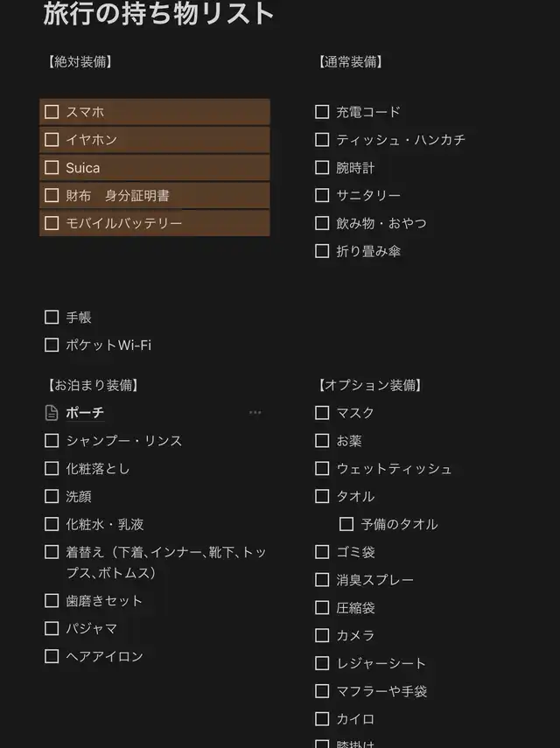The width and height of the screenshot is (560, 748).
Task: Click the three-dot menu beside ポーチ
Action: (255, 413)
